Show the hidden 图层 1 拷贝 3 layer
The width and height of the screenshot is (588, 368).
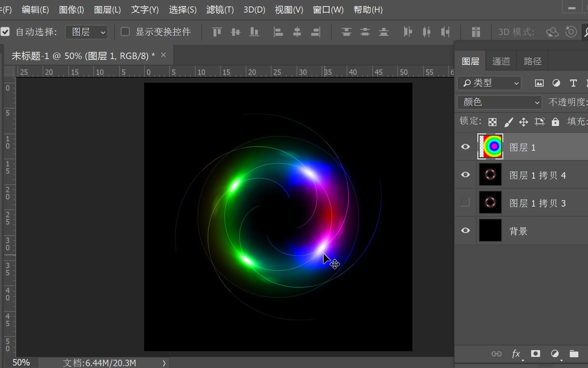click(465, 202)
